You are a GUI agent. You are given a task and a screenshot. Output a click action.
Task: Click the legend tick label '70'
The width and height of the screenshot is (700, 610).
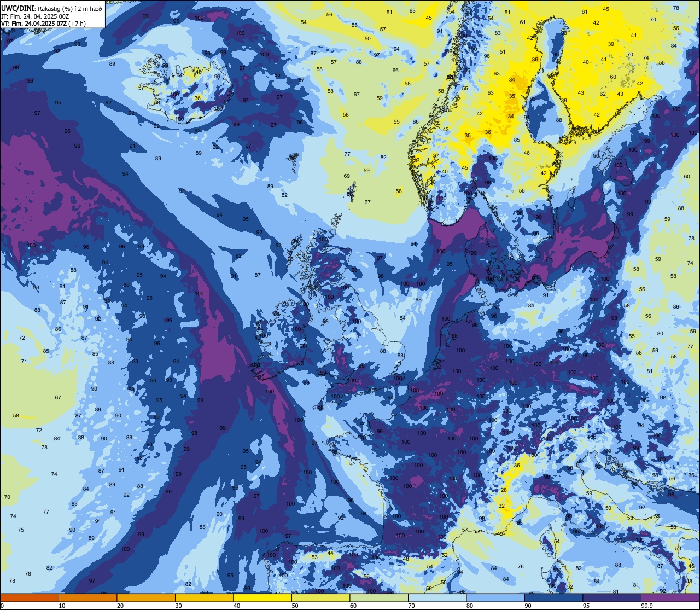(411, 606)
